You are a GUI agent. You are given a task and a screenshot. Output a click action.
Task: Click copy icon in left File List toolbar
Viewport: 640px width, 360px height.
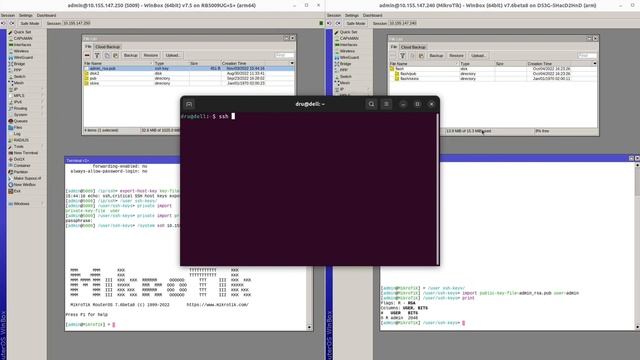coord(107,55)
